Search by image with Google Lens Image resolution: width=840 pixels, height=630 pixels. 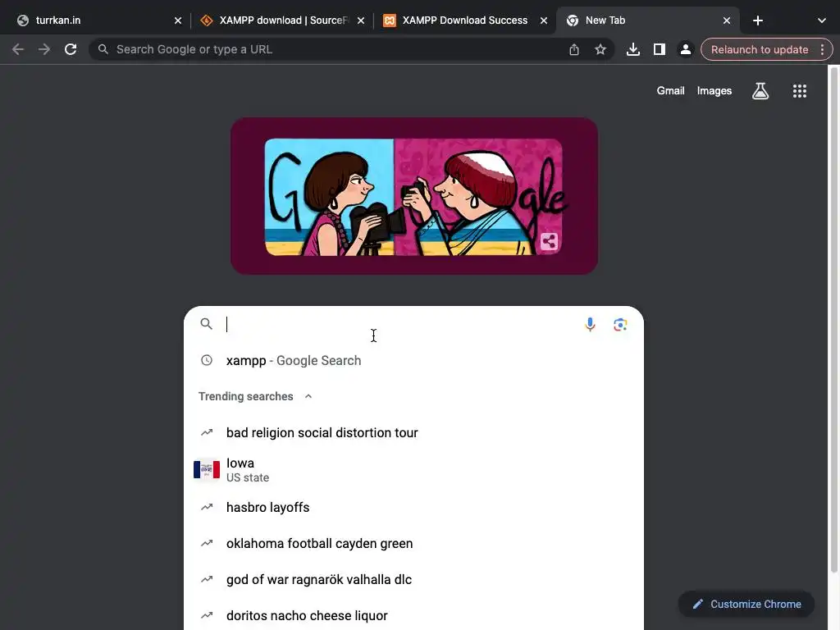click(620, 325)
